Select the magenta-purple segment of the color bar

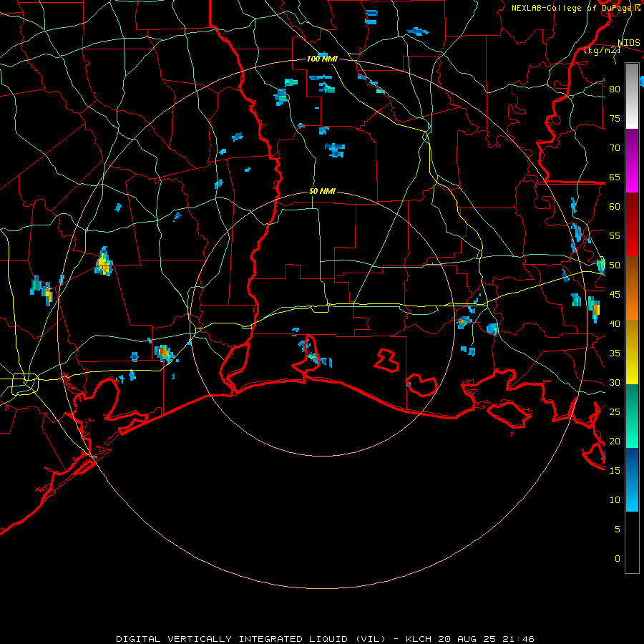pyautogui.click(x=632, y=161)
